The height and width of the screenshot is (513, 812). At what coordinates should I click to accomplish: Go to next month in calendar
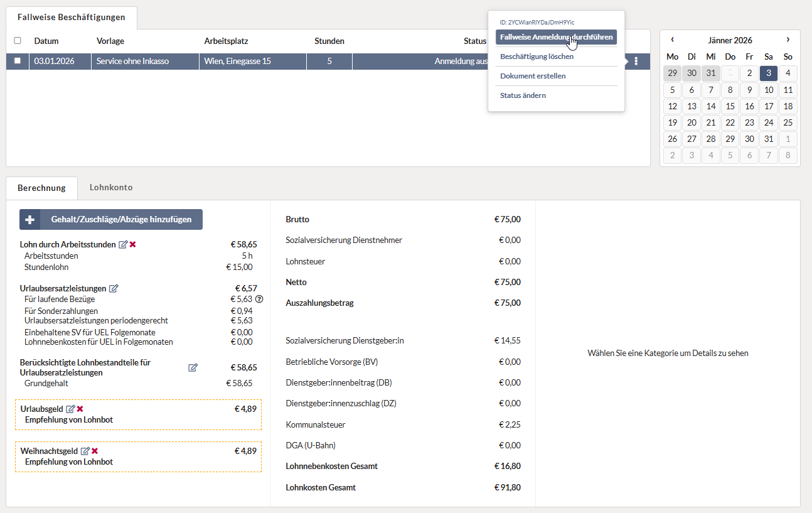tap(788, 40)
